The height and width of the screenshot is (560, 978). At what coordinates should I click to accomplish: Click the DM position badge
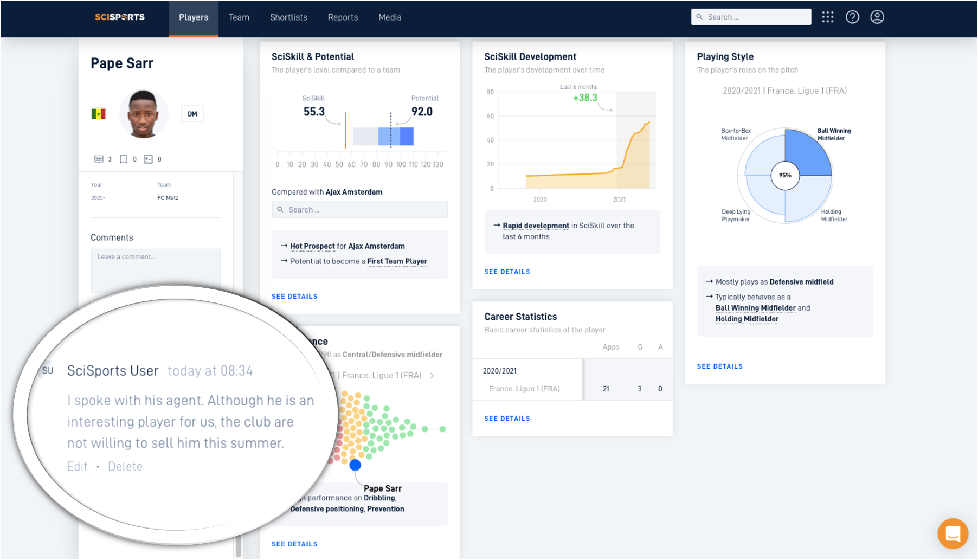point(192,114)
